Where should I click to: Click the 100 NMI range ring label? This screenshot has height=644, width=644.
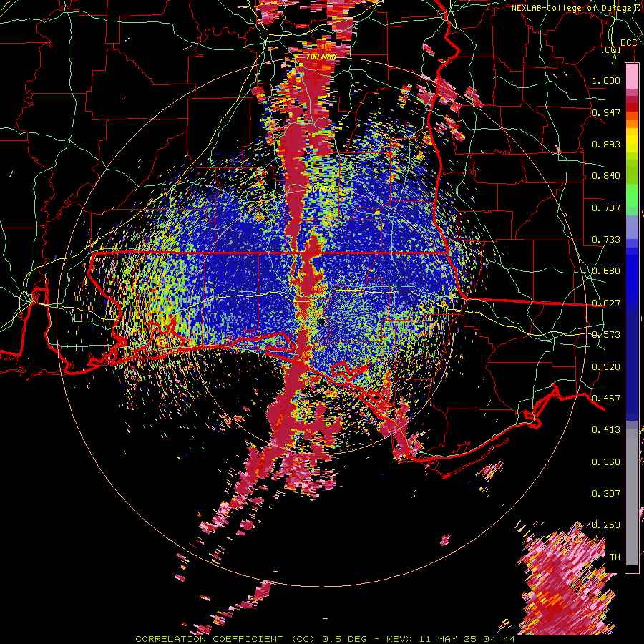coord(321,57)
